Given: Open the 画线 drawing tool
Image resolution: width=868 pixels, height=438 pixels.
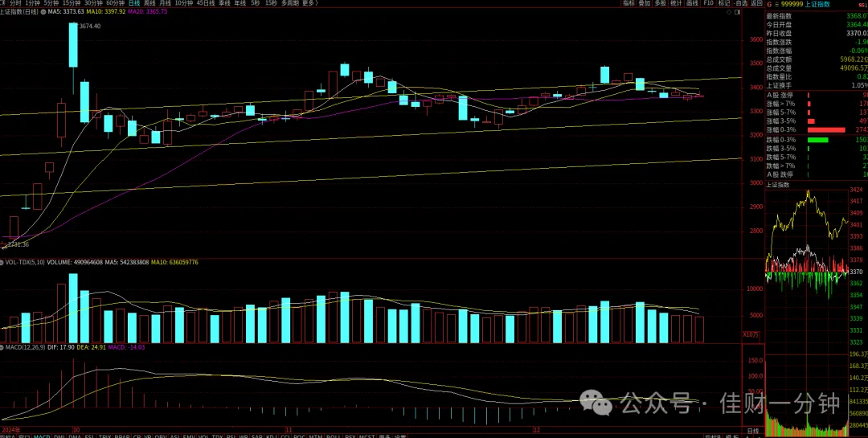Looking at the screenshot, I should [692, 3].
